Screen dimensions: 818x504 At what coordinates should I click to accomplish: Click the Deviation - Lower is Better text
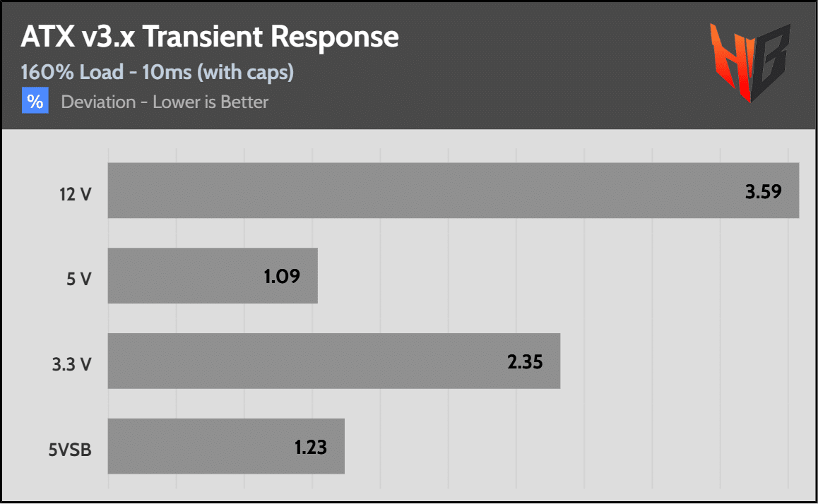click(165, 102)
